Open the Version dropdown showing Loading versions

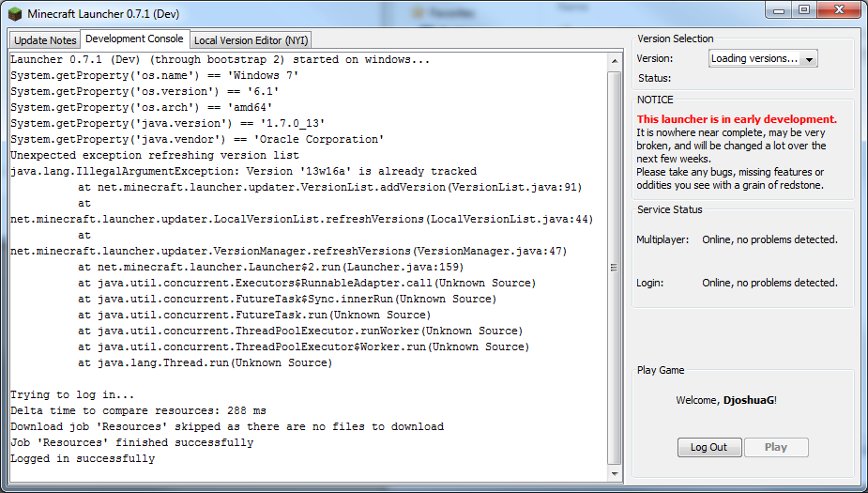[x=763, y=58]
